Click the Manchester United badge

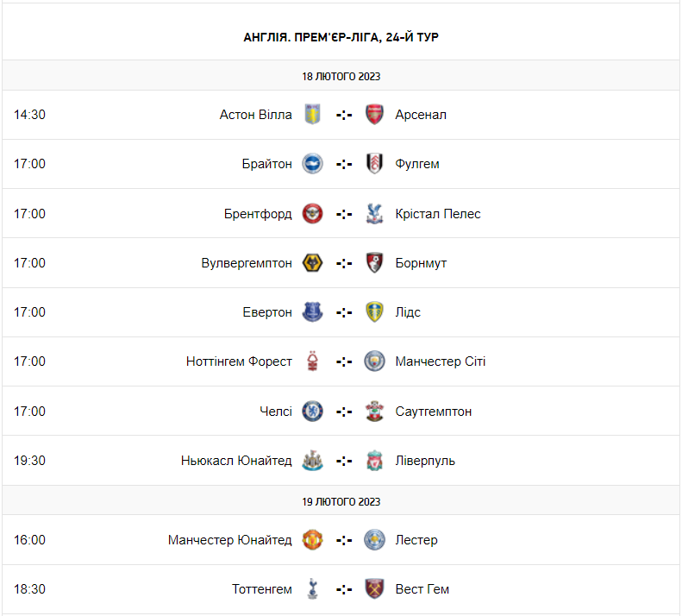coord(312,540)
